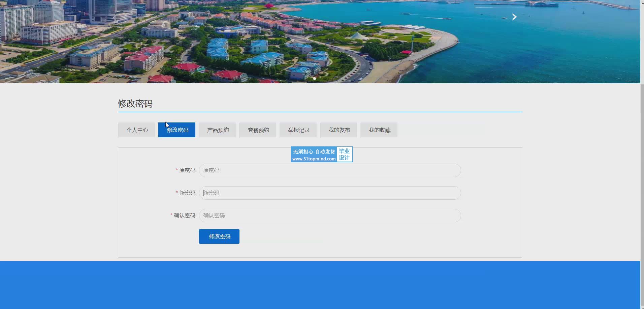Click the carousel dot indicator on the banner

pyautogui.click(x=314, y=79)
